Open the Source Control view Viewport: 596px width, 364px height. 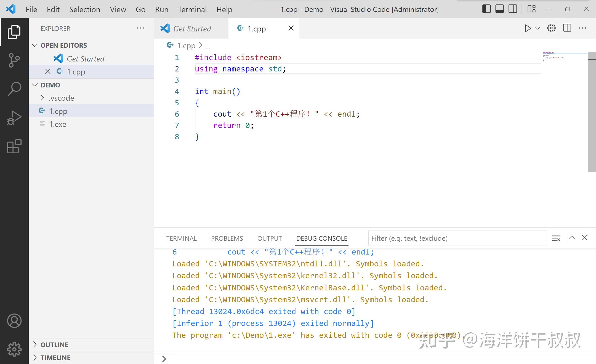pyautogui.click(x=14, y=59)
